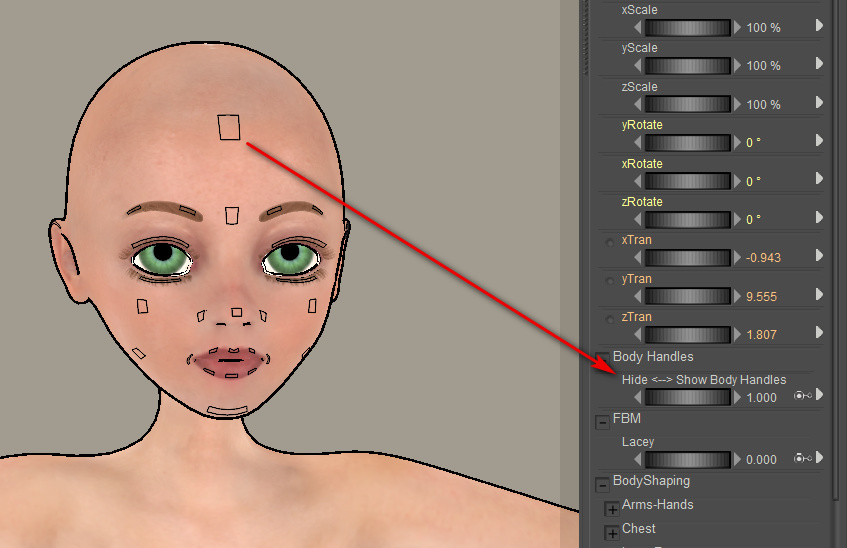Decrease xTran using the left arrow

[x=639, y=258]
